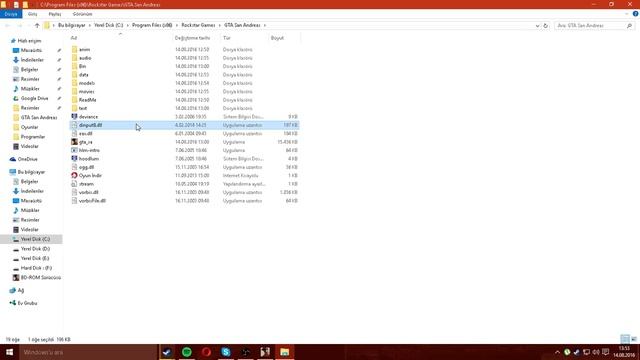Select the dinput8.dll file
The height and width of the screenshot is (360, 640).
[184, 125]
